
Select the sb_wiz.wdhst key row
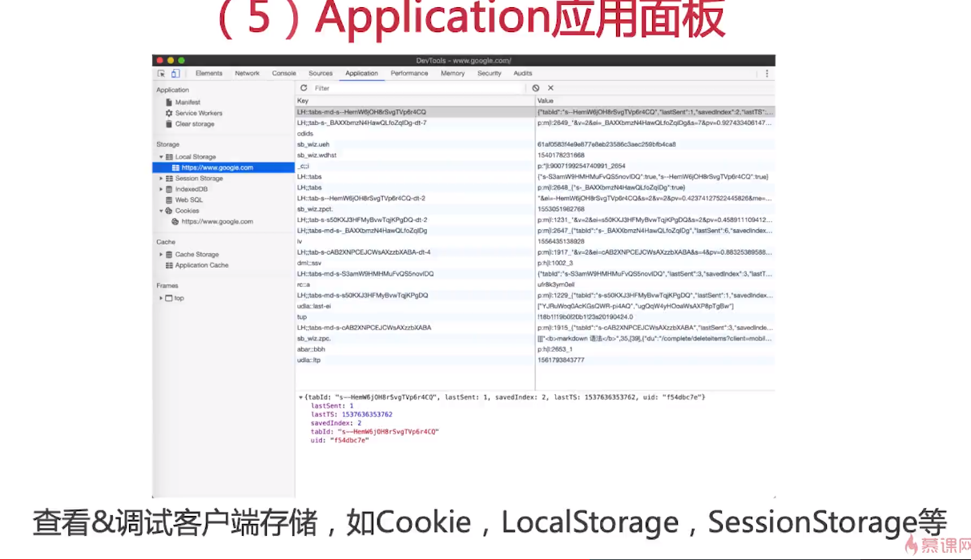534,155
